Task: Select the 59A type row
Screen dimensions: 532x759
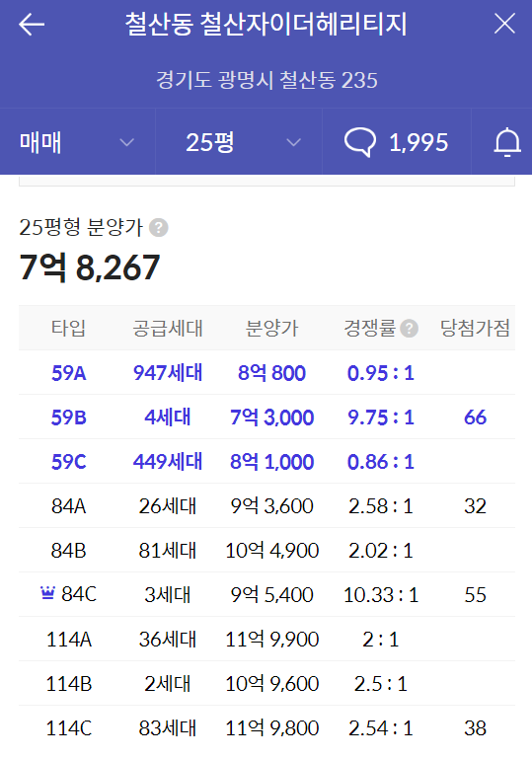Action: point(266,373)
